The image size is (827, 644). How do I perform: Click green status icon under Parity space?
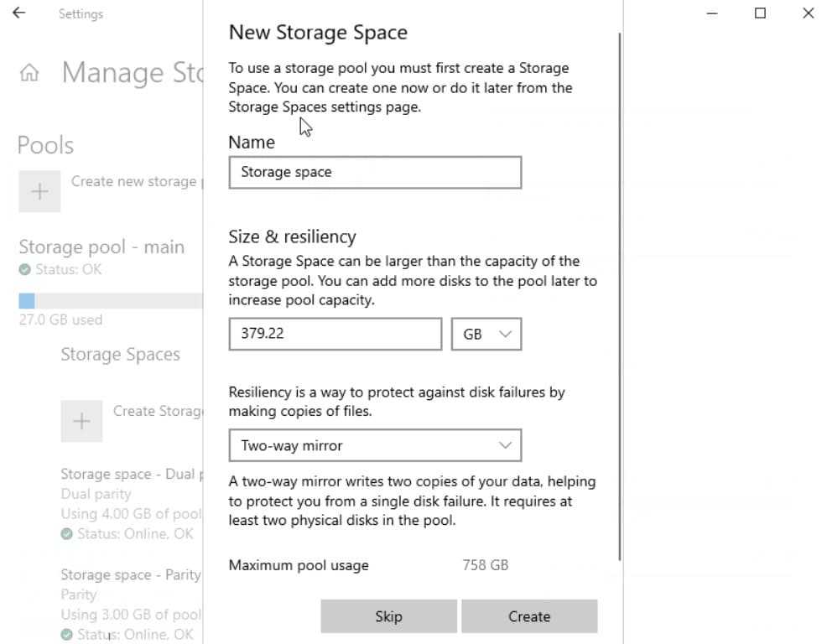(x=66, y=634)
